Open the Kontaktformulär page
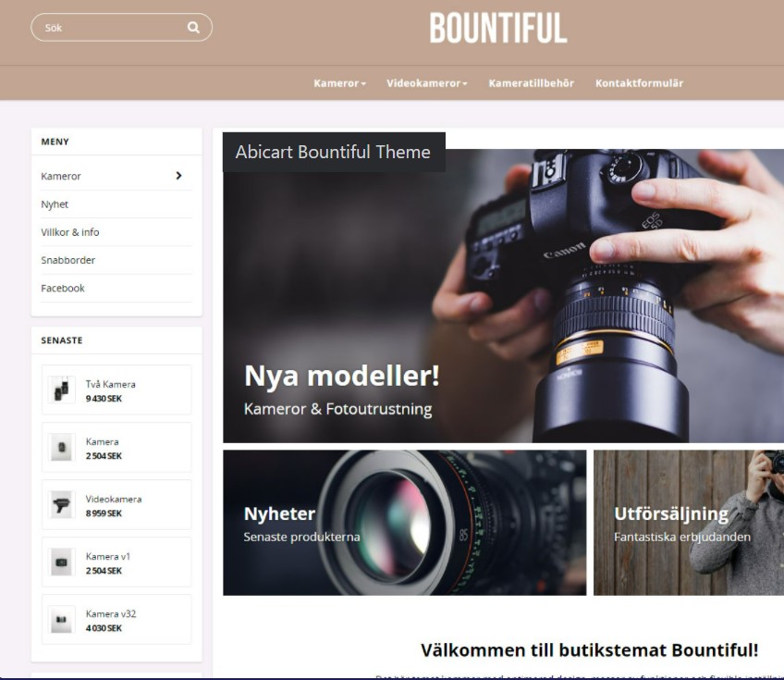The width and height of the screenshot is (784, 680). tap(639, 82)
